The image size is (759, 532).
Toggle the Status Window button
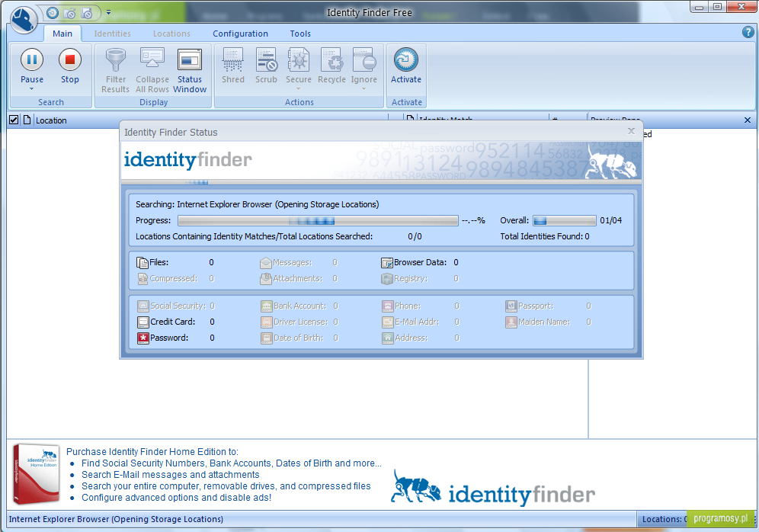[x=189, y=70]
